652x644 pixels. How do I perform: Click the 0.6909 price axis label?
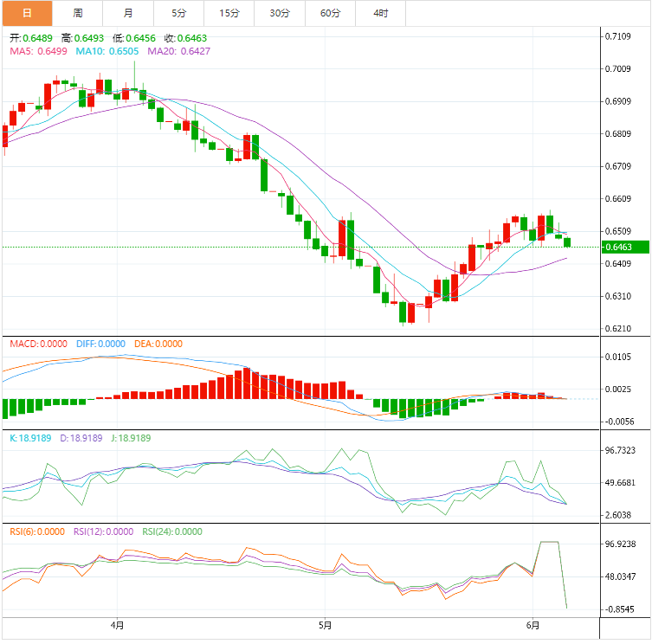[618, 101]
